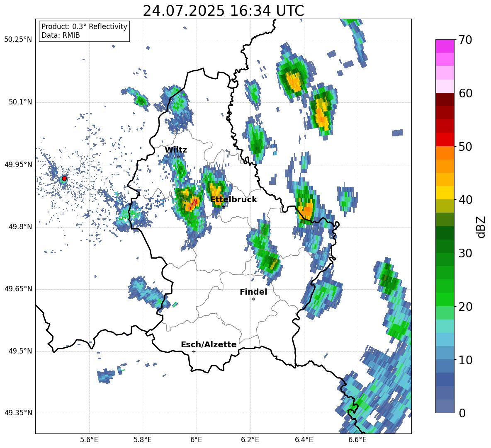Image resolution: width=491 pixels, height=448 pixels.
Task: Click the 6.6°E longitude label
Action: 357,440
